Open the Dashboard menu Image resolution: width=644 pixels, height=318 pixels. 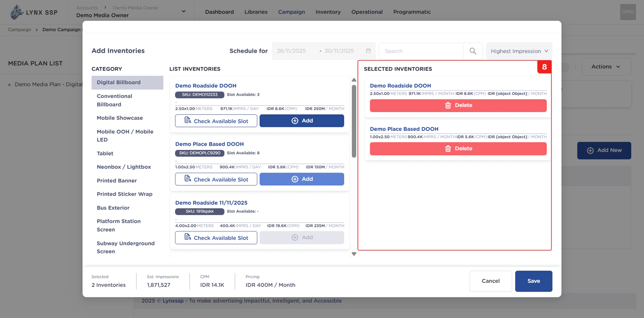click(x=219, y=12)
